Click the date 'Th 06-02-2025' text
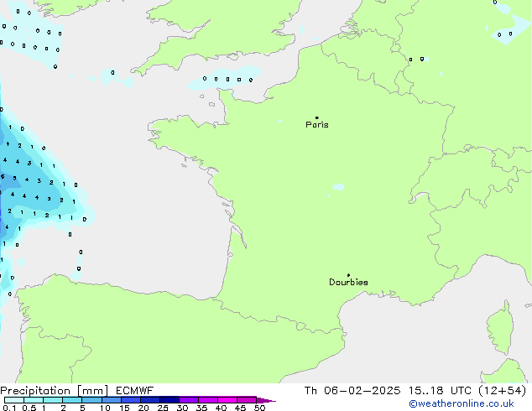Image resolution: width=532 pixels, height=411 pixels. click(x=352, y=391)
